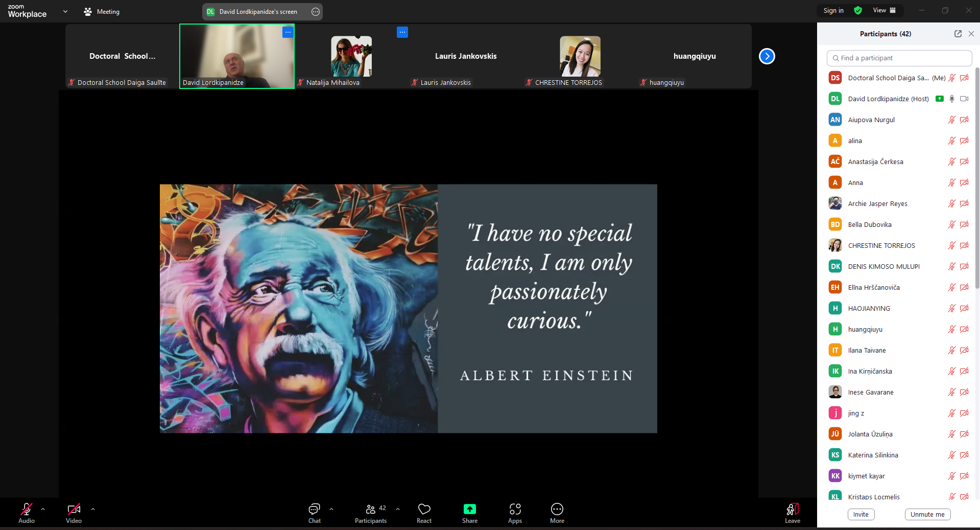Open the Zoom Workplace dropdown chevron

65,11
